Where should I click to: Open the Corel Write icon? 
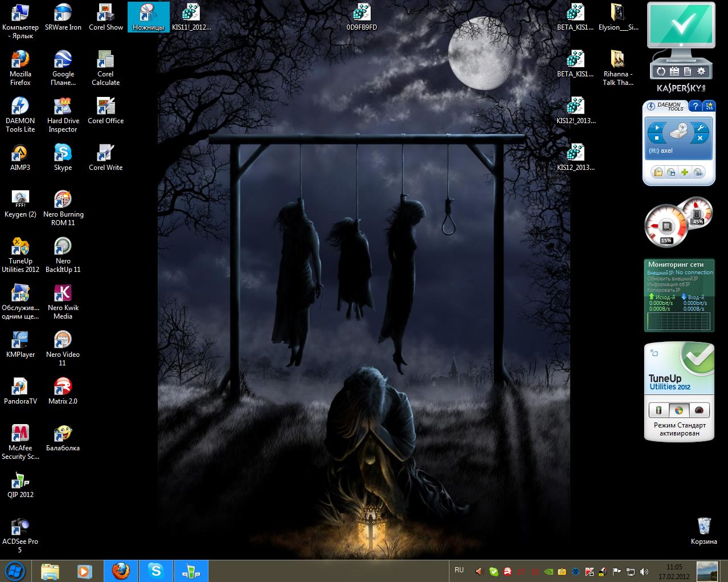pyautogui.click(x=106, y=157)
